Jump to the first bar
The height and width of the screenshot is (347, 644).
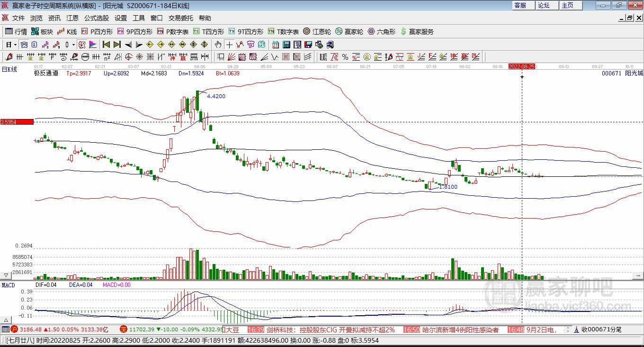[x=106, y=45]
